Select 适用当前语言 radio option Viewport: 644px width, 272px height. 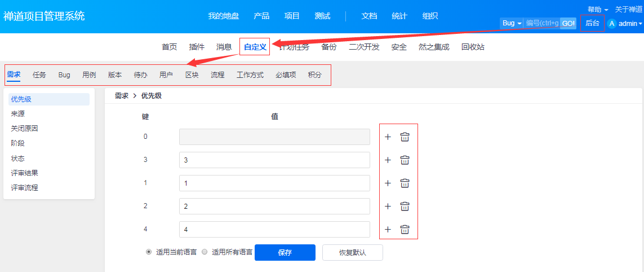149,252
